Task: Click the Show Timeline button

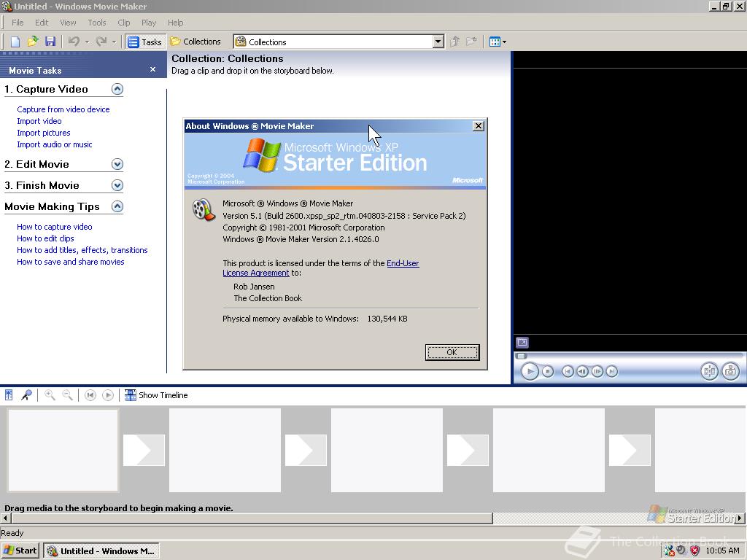Action: 156,395
